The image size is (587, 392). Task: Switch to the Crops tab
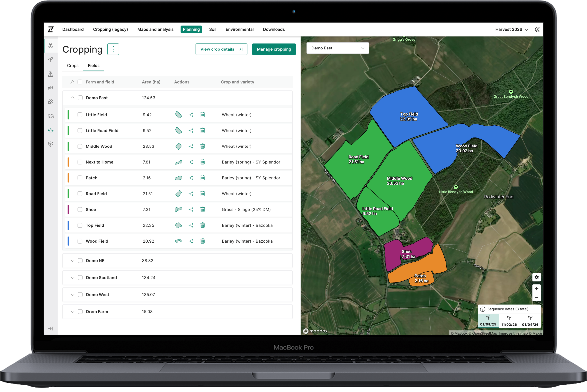pos(73,65)
